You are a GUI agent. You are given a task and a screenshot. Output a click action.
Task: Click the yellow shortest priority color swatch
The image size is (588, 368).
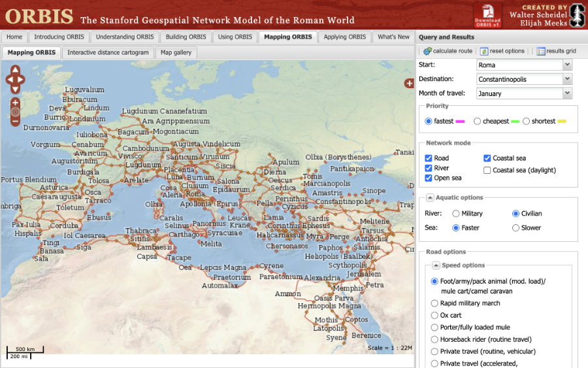561,122
